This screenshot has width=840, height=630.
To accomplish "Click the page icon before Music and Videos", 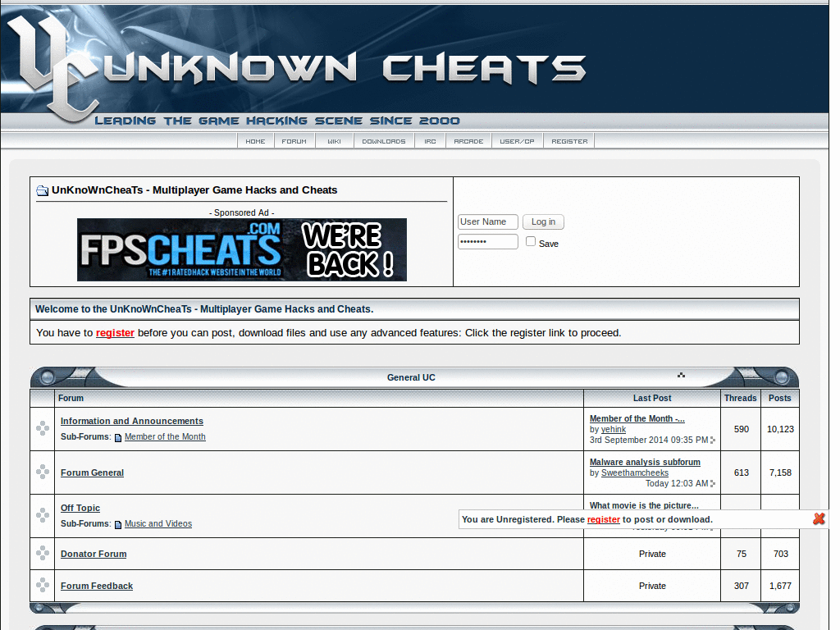I will click(x=116, y=523).
